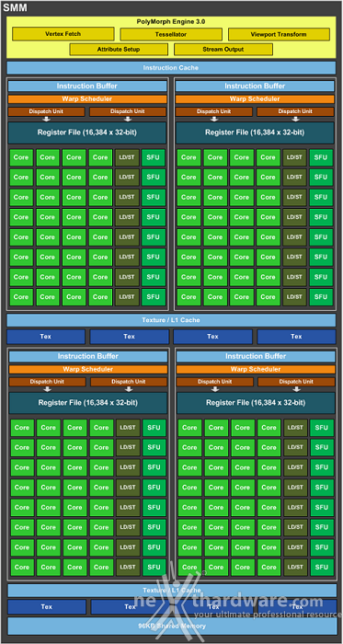Click Instruction Buffer in the lower-right processing block
This screenshot has height=644, width=343.
point(256,356)
